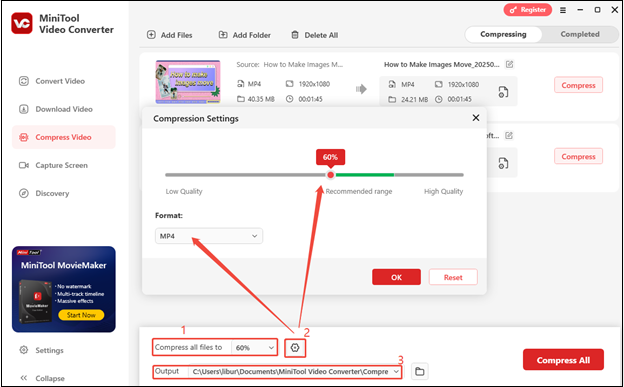Screen dimensions: 624x387
Task: Click Reset in Compression Settings
Action: tap(453, 277)
